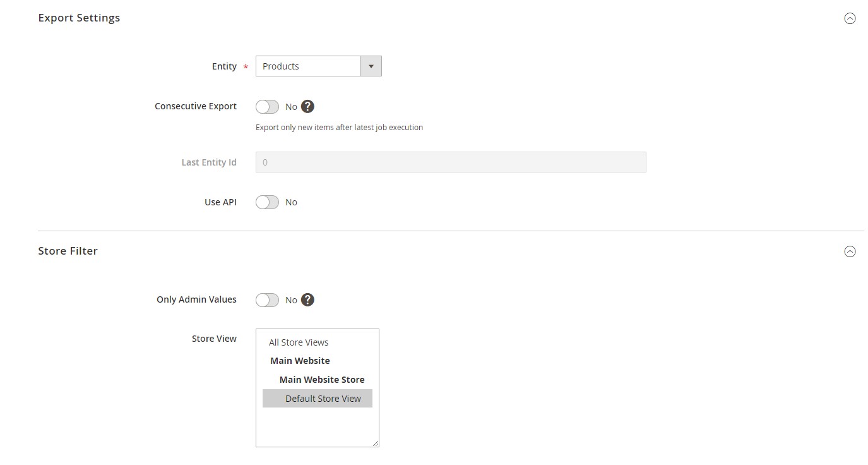Viewport: 868px width, 465px height.
Task: Click the Store Filter section title
Action: tap(68, 251)
